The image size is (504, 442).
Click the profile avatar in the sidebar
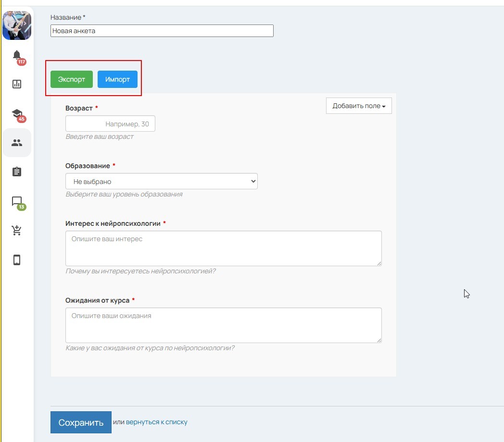coord(17,25)
